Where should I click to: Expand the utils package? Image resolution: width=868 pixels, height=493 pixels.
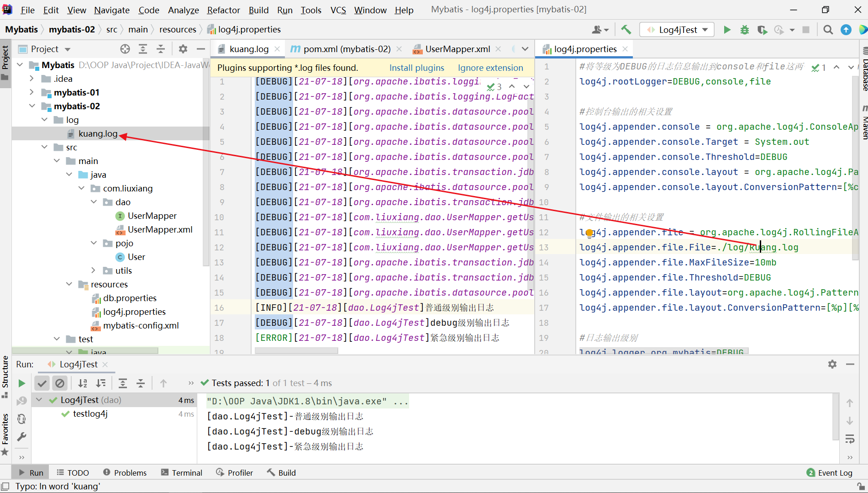coord(94,270)
